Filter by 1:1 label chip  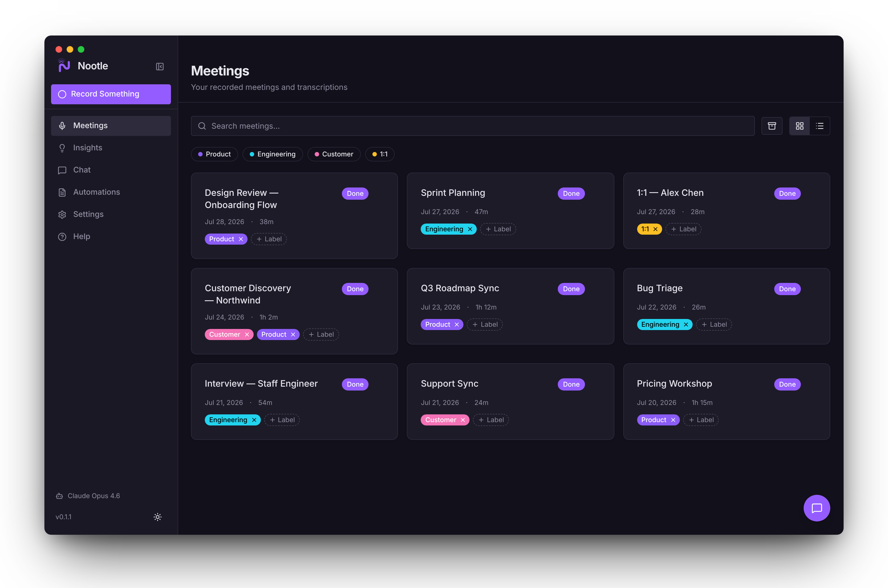coord(379,154)
